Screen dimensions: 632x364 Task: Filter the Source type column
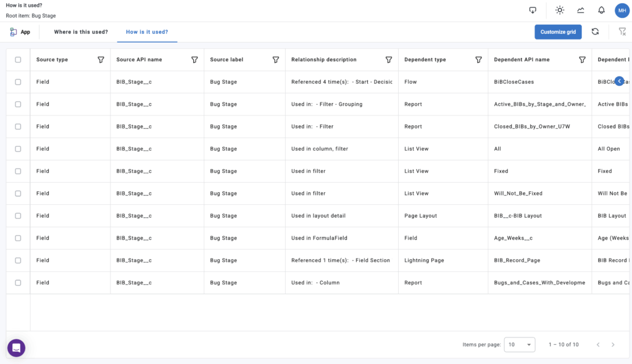pyautogui.click(x=101, y=60)
